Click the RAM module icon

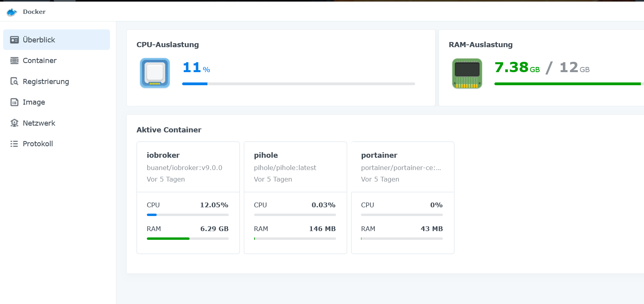click(467, 73)
